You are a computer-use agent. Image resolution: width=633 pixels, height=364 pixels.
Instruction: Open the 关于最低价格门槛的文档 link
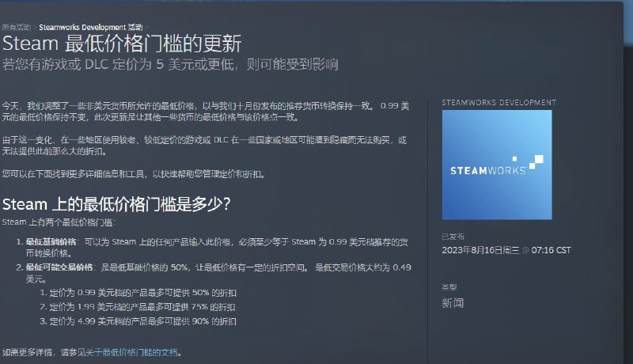click(x=131, y=352)
